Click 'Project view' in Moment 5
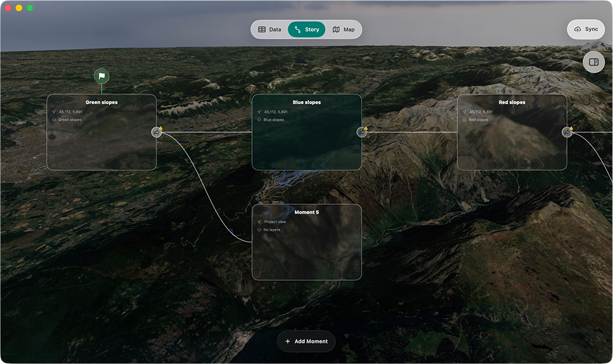The height and width of the screenshot is (364, 613). [275, 222]
